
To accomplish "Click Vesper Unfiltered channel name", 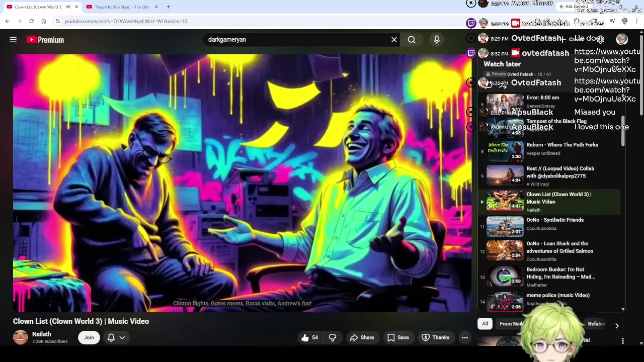I will 543,153.
